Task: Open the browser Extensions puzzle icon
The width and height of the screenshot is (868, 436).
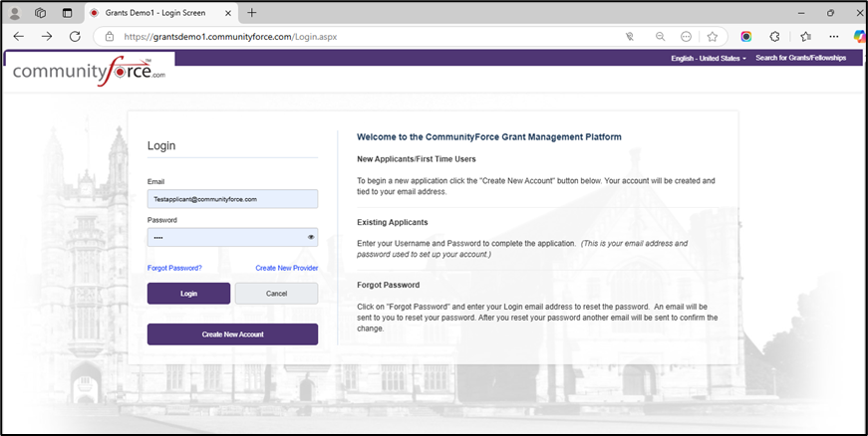Action: coord(775,37)
